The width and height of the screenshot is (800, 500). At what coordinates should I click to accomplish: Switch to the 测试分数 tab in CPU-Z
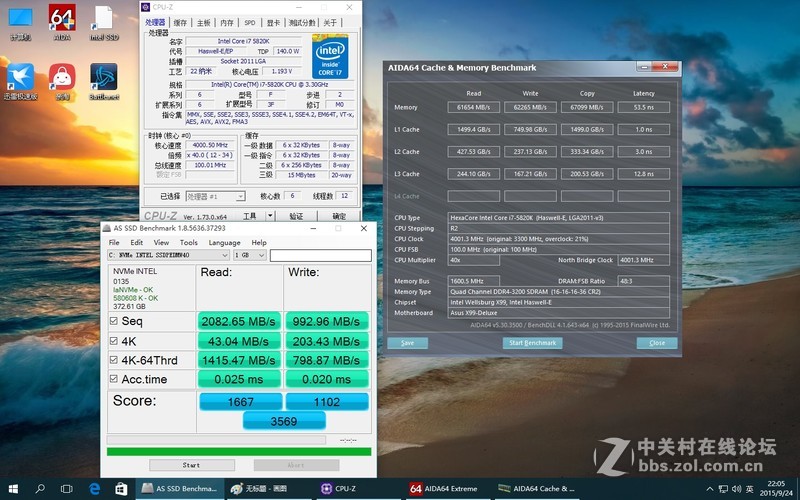pyautogui.click(x=302, y=22)
